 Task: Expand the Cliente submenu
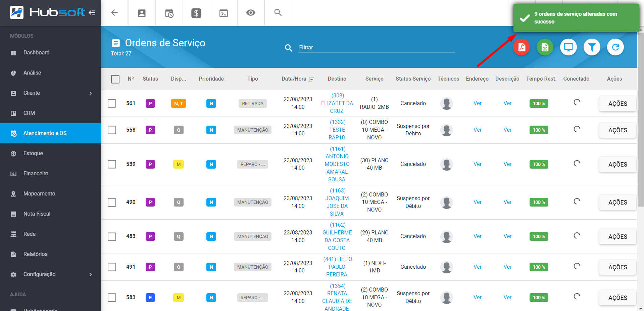[91, 93]
